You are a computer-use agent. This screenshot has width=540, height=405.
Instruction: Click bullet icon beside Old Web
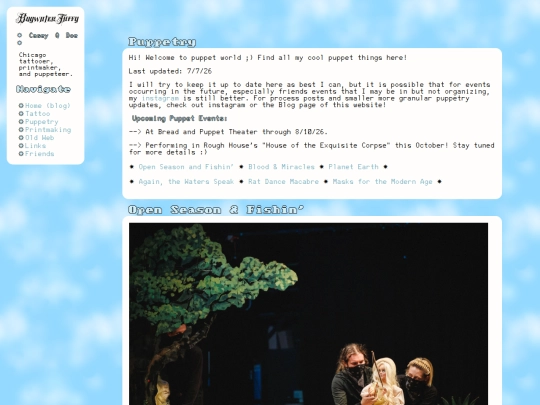click(21, 138)
